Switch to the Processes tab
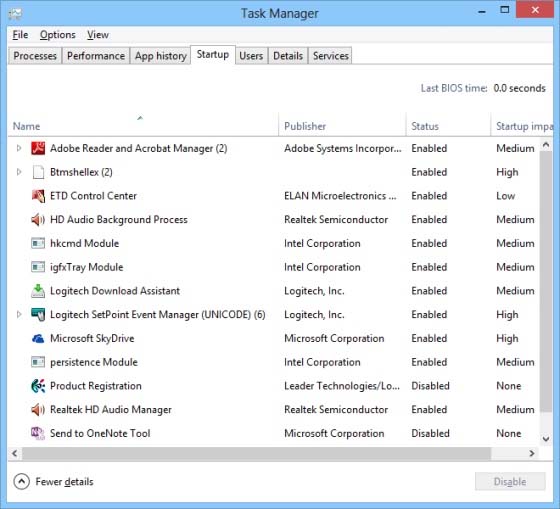 point(35,56)
